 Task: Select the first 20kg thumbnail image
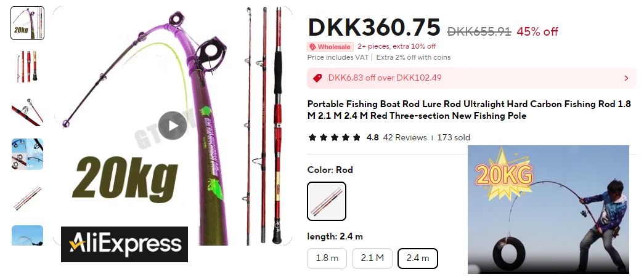point(28,23)
